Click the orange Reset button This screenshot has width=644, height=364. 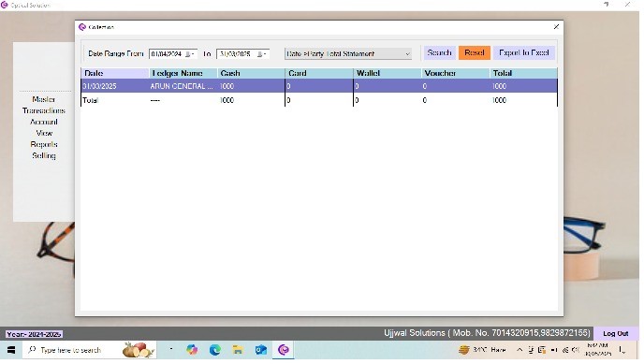475,53
